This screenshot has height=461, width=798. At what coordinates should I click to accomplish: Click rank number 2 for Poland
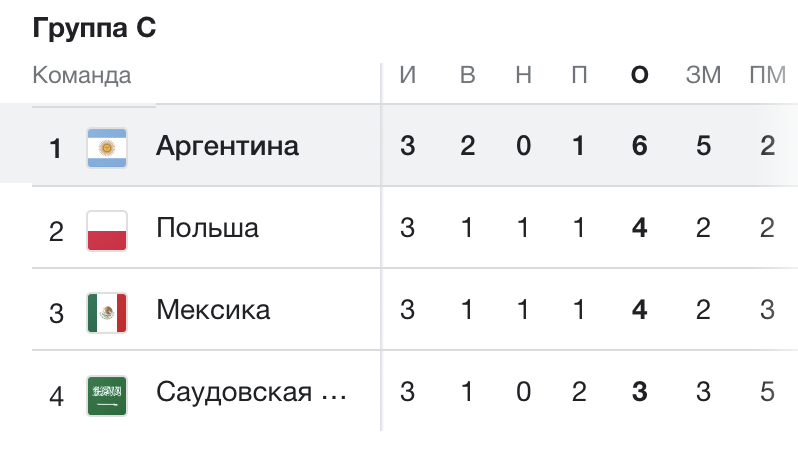pos(56,232)
